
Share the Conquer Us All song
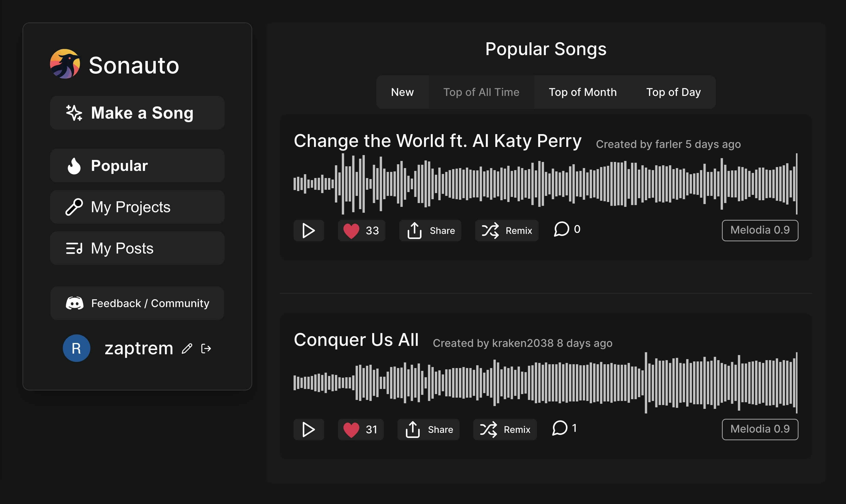(x=428, y=430)
